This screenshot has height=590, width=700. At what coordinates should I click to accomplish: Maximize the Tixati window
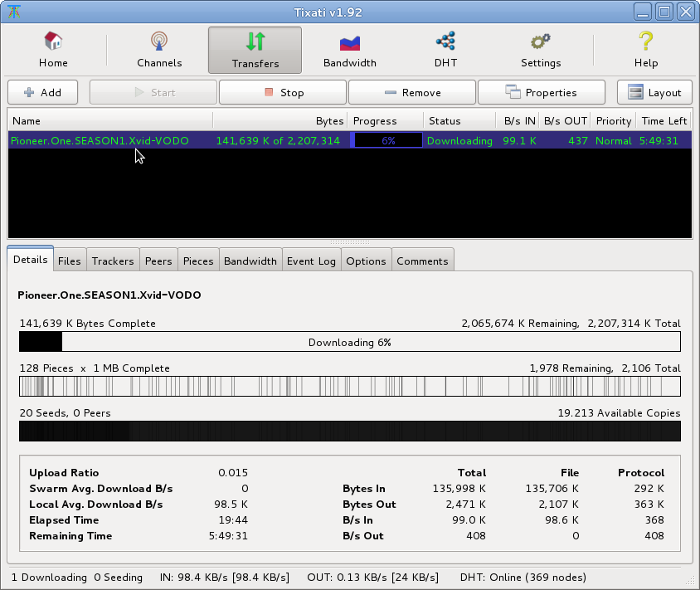click(x=664, y=12)
